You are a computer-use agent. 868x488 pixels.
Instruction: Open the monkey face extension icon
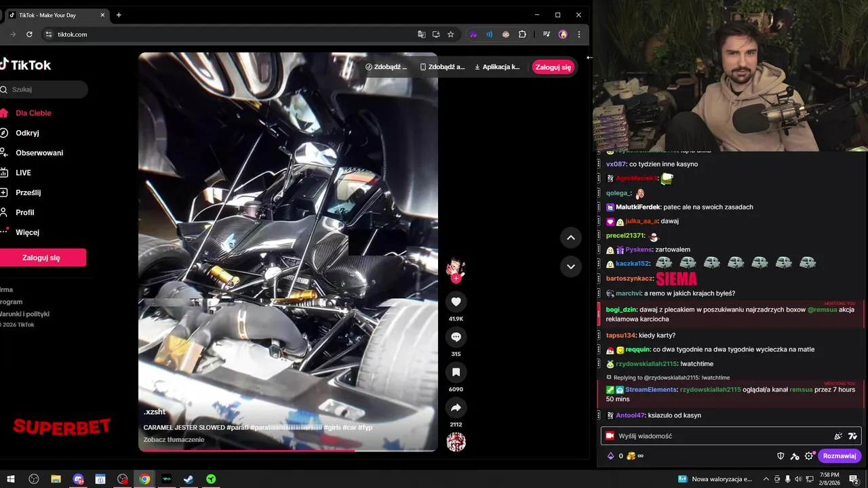pos(506,34)
